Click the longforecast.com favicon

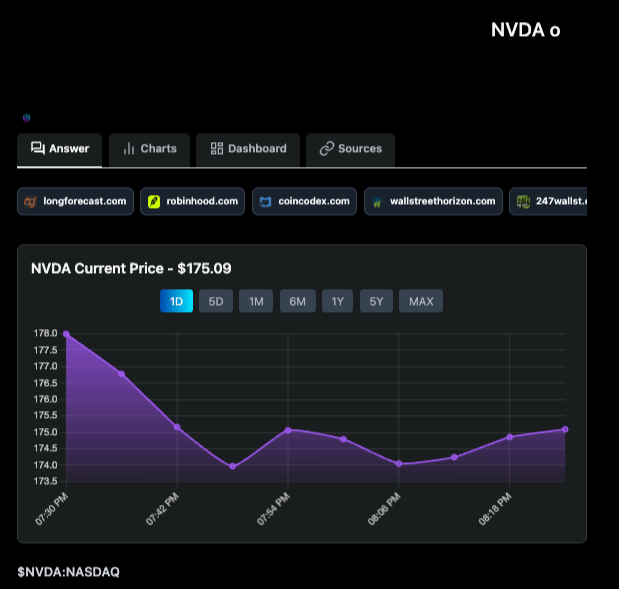click(x=30, y=202)
